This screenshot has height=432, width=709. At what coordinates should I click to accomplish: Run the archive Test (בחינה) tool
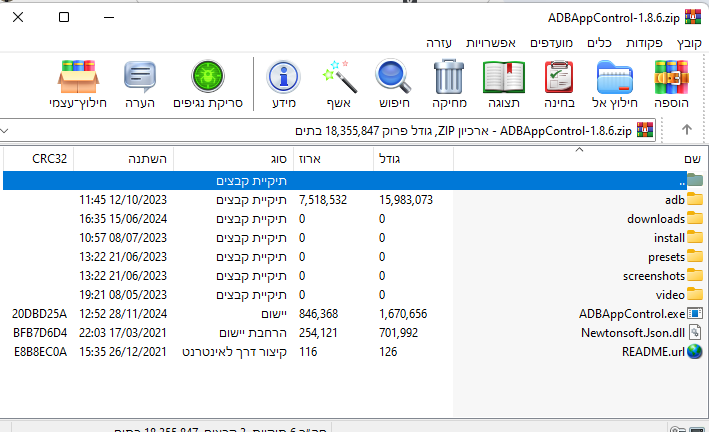560,83
